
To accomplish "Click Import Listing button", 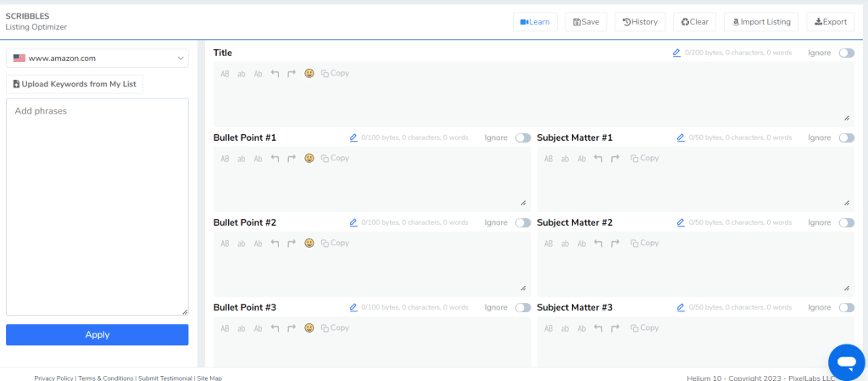I will click(x=761, y=22).
